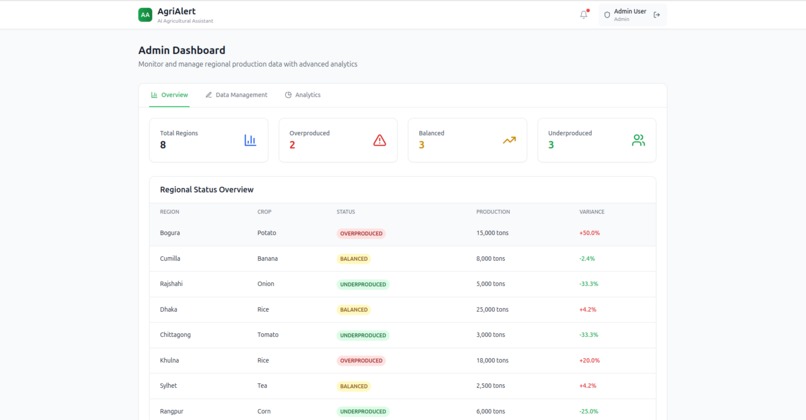Click the Overproduced warning triangle icon
The width and height of the screenshot is (806, 420).
(x=379, y=140)
